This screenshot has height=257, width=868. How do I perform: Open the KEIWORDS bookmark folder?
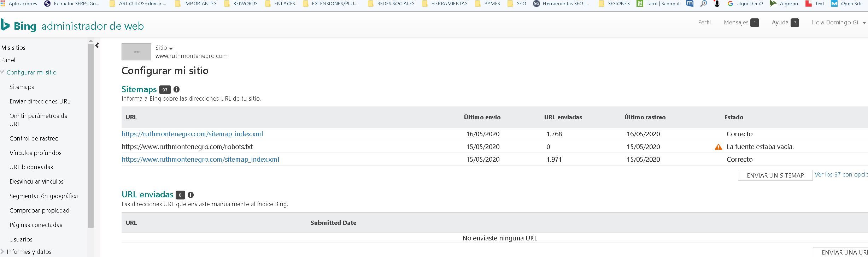[x=241, y=4]
